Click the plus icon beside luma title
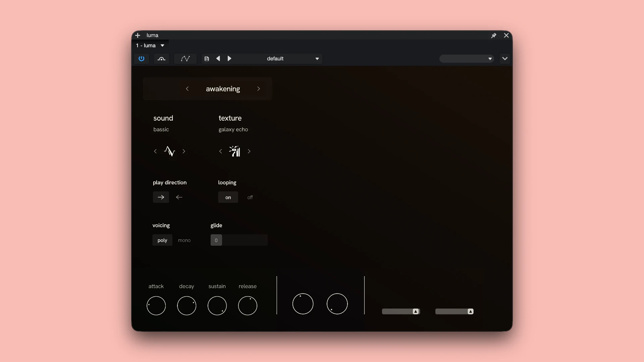This screenshot has height=362, width=644. pos(138,35)
